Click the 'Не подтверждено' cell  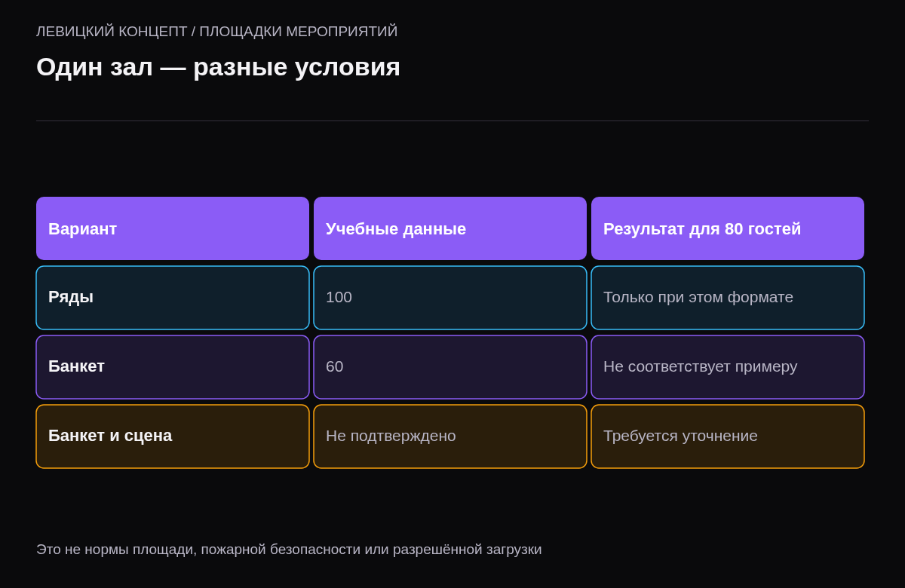pos(450,436)
